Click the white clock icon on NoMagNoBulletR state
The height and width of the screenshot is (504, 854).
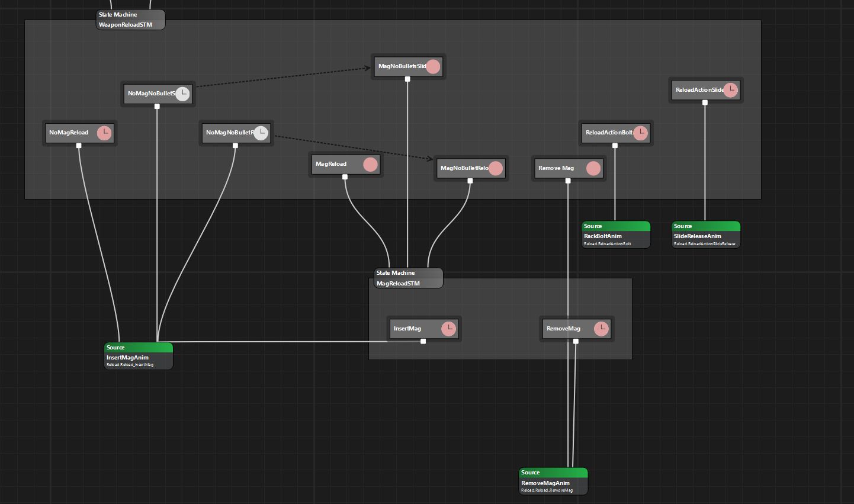pos(261,133)
